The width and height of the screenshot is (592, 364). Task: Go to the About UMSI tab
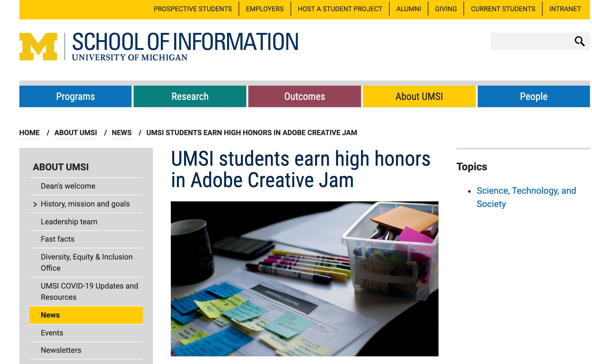click(419, 96)
